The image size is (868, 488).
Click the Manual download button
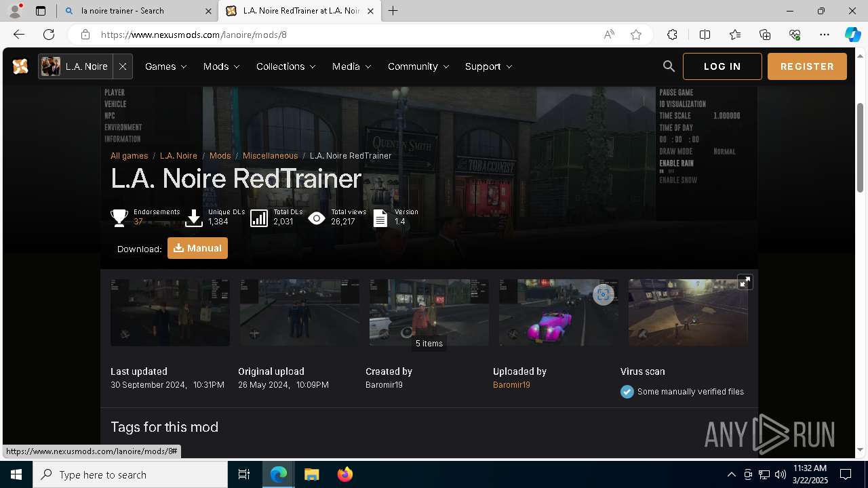[197, 248]
